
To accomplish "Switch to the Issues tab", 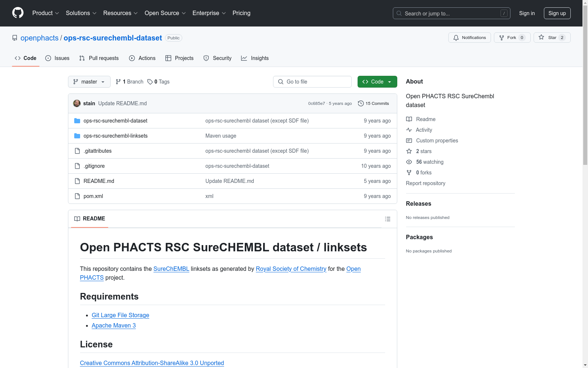I will coord(57,58).
